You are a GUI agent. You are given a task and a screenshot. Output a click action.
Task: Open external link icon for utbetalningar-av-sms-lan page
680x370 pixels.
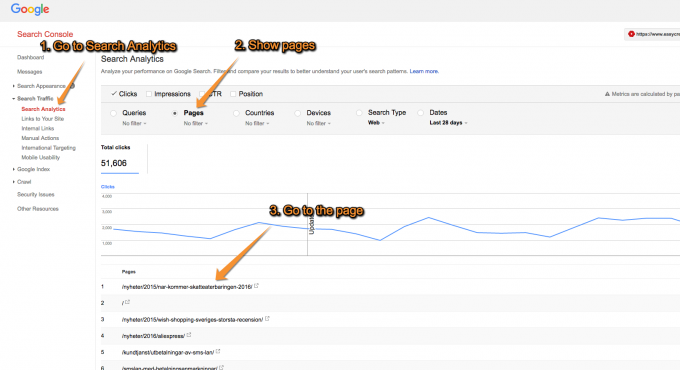click(x=218, y=351)
